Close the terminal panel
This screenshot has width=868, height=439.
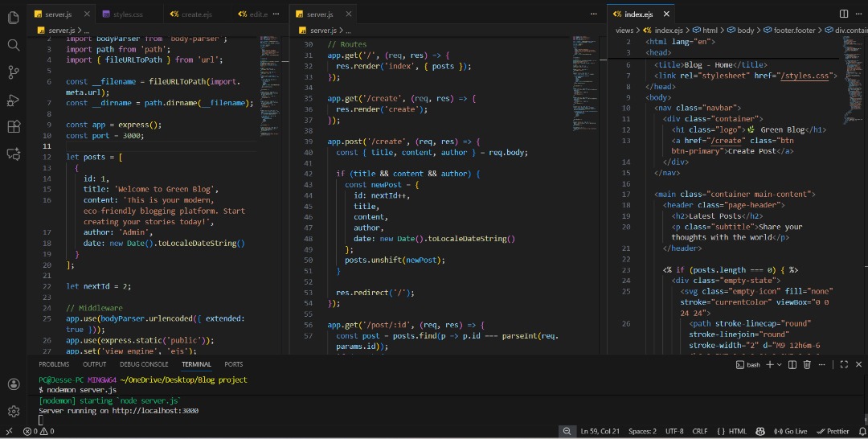[x=858, y=364]
